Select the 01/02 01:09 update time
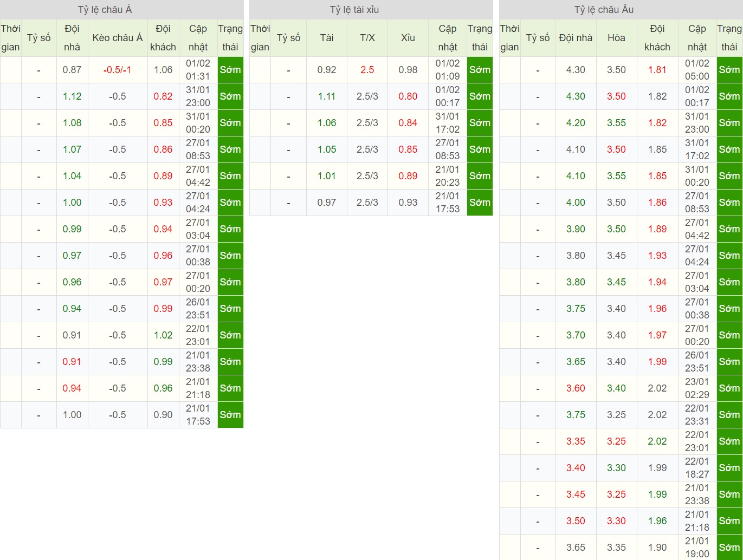This screenshot has width=743, height=560. (x=448, y=70)
